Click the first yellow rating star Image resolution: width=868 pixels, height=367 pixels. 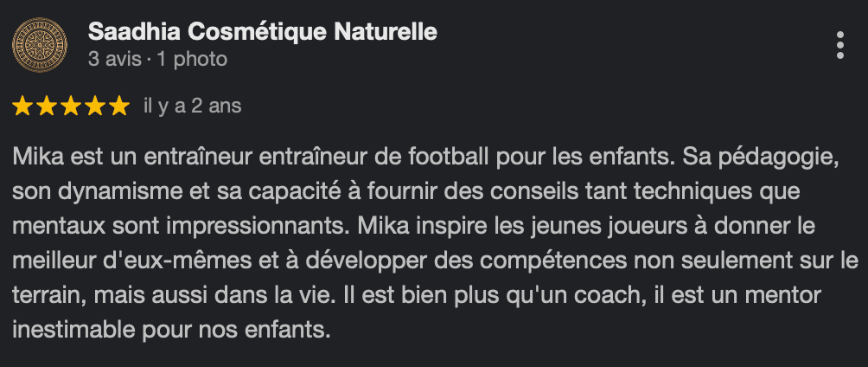tap(23, 106)
